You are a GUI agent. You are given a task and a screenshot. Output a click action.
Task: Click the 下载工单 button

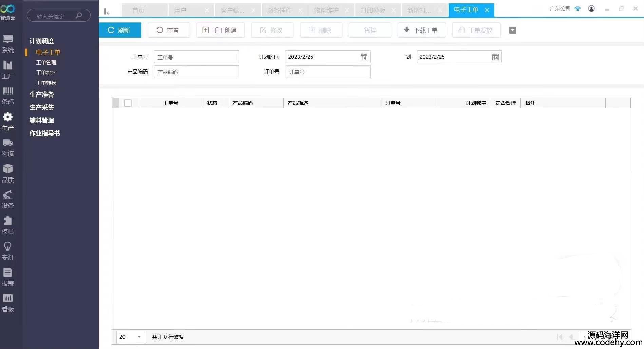(x=421, y=30)
